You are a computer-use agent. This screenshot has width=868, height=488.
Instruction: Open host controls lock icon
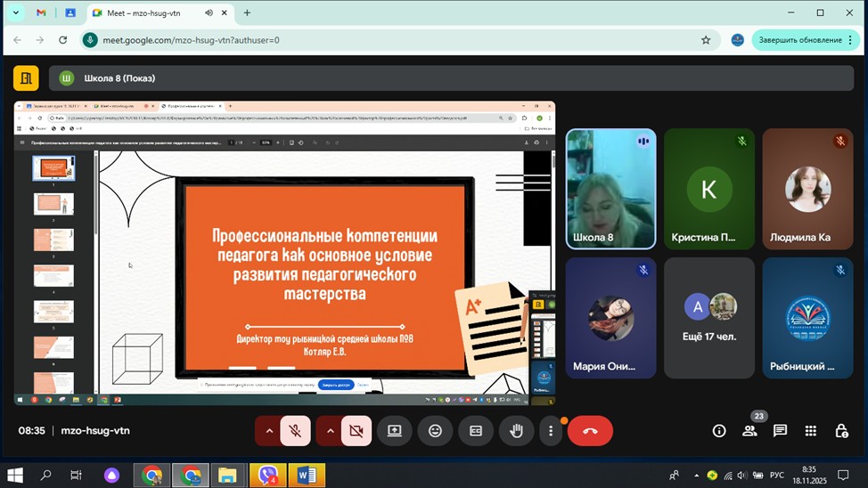click(x=840, y=431)
